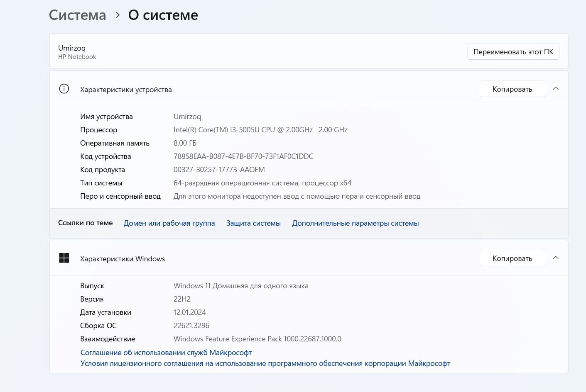The image size is (586, 392).
Task: Select the pen and touch unavailable message
Action: [297, 196]
